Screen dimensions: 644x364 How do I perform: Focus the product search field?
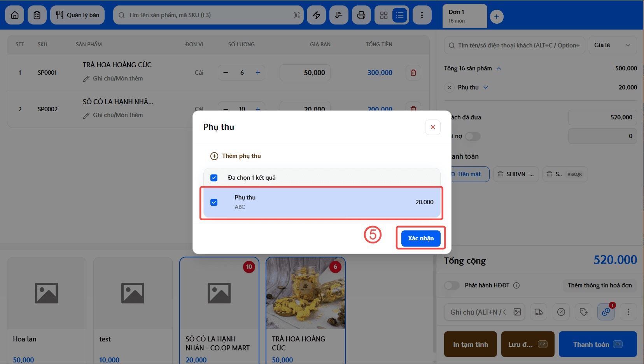coord(208,15)
